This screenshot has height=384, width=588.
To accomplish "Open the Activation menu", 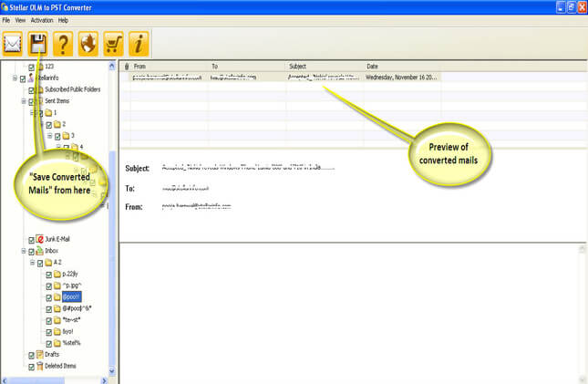I will pyautogui.click(x=42, y=20).
